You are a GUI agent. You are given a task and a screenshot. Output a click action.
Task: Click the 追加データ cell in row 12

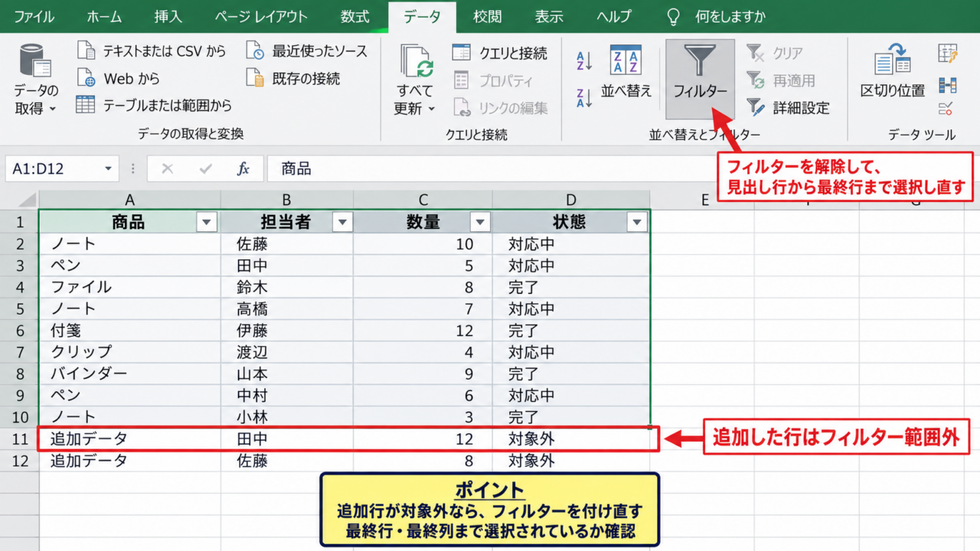click(130, 461)
